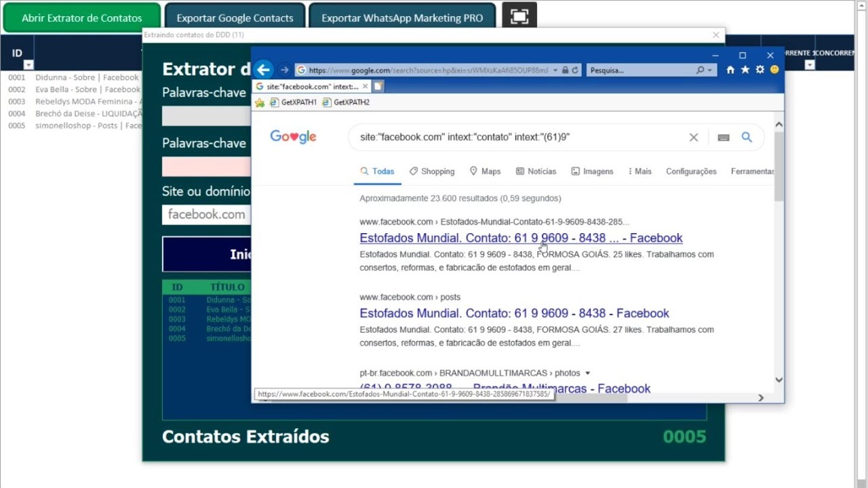Click the smiley feedback icon
The height and width of the screenshot is (488, 868).
click(774, 69)
